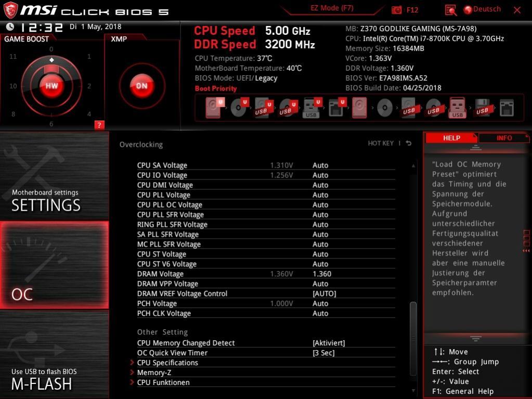
Task: Select the RING PLL SFR Voltage row
Action: [266, 224]
